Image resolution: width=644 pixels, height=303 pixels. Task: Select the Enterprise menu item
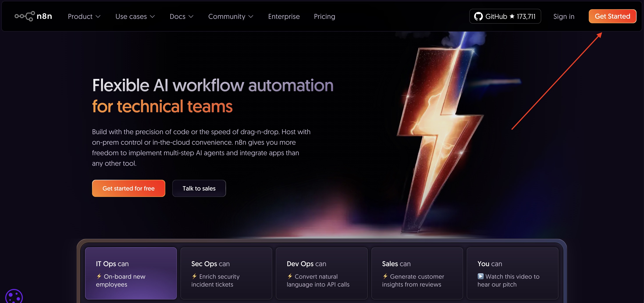point(284,16)
